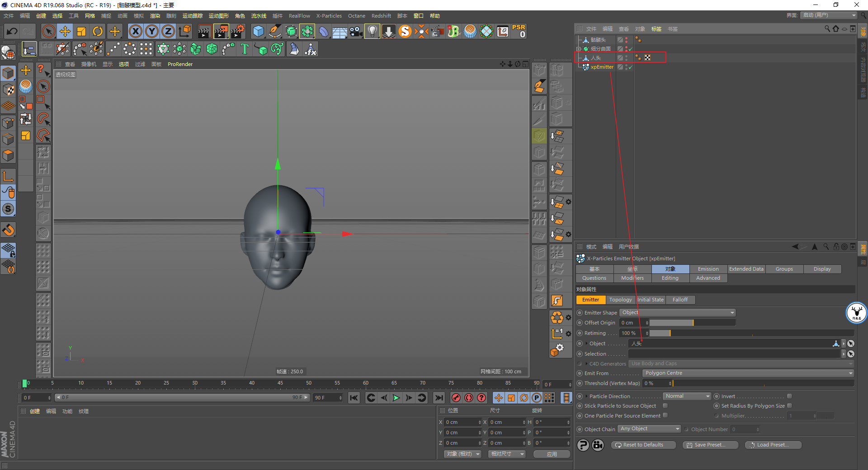The height and width of the screenshot is (470, 868).
Task: Enable Set Radius By Polygon Size
Action: tap(789, 406)
